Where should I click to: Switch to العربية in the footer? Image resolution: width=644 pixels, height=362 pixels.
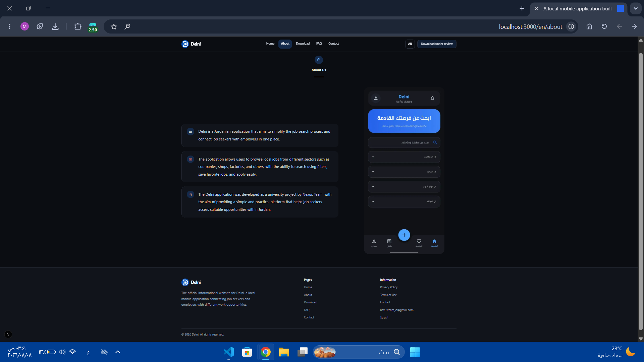click(384, 317)
